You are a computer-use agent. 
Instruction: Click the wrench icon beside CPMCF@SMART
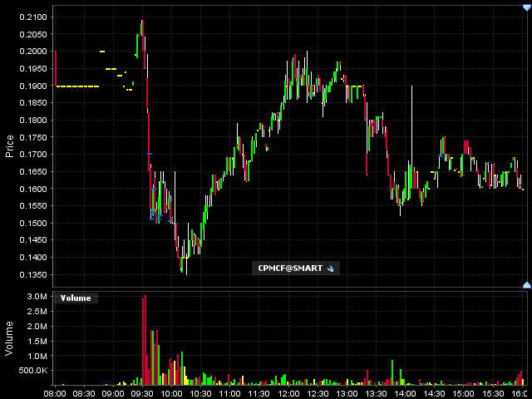click(330, 268)
